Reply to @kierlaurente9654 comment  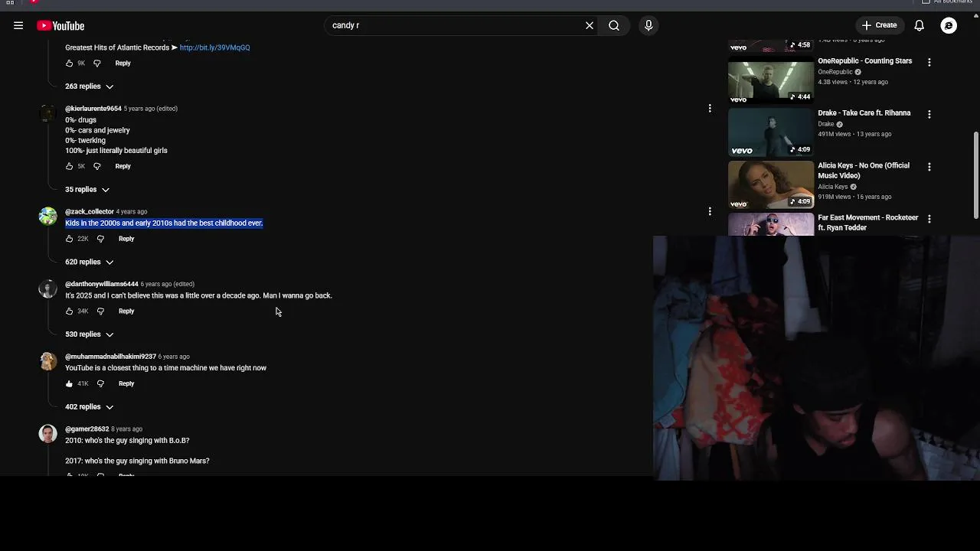point(122,166)
